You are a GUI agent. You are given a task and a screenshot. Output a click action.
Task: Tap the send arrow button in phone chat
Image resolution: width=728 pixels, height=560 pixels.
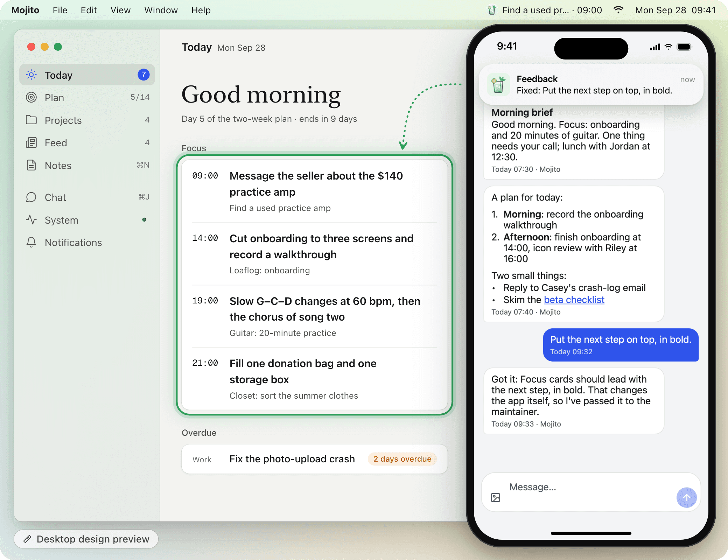coord(686,497)
